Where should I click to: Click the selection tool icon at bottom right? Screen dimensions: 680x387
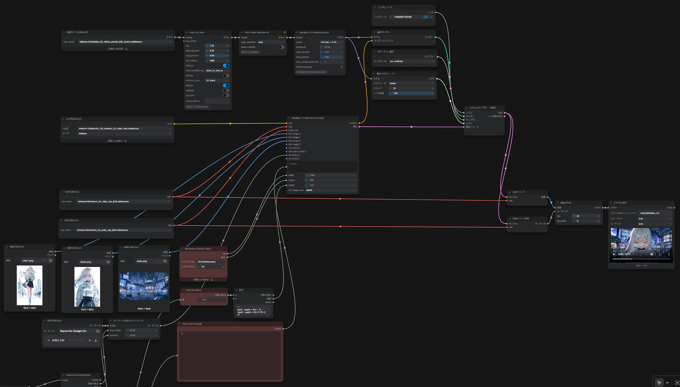point(659,383)
